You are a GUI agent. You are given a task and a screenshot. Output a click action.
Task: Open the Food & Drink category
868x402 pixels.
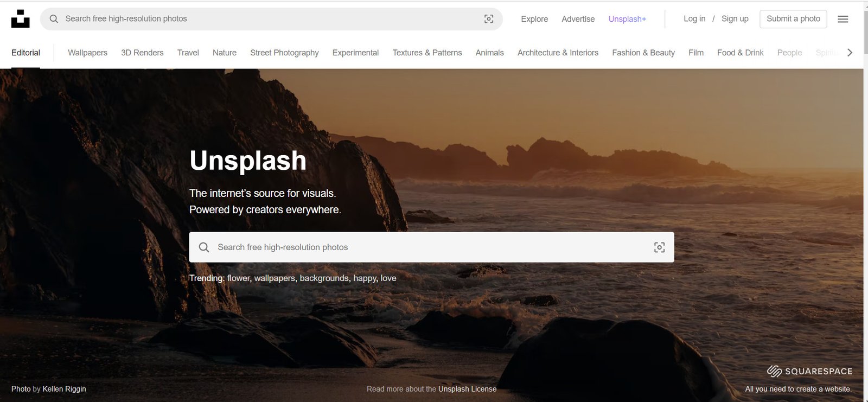(x=740, y=53)
